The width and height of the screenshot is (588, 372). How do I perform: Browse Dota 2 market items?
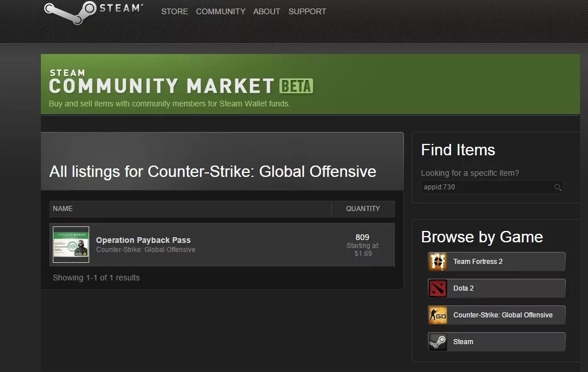[497, 288]
